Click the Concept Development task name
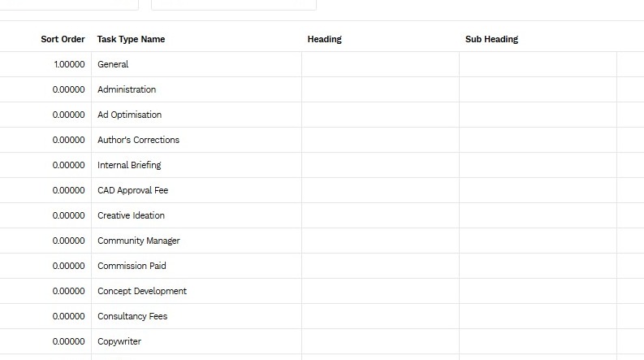 142,291
